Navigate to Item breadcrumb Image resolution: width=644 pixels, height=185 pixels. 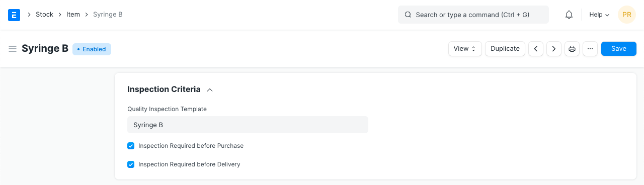(73, 15)
